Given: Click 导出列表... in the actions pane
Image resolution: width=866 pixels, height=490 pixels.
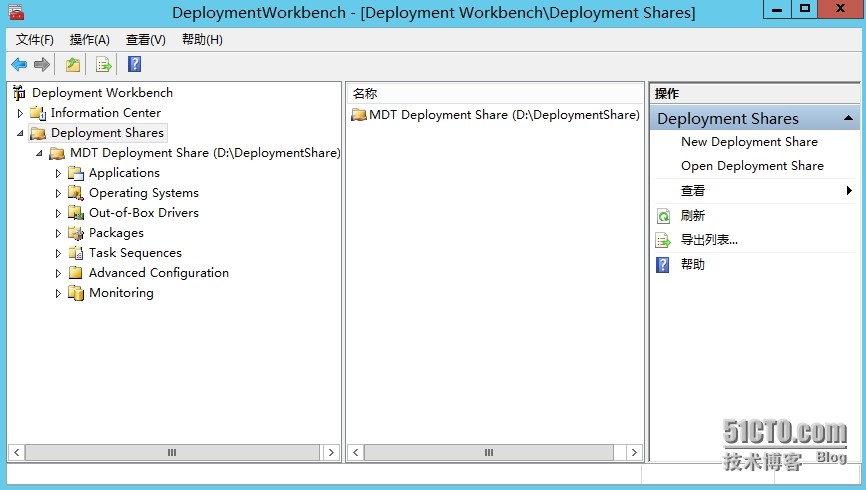Looking at the screenshot, I should pyautogui.click(x=709, y=240).
